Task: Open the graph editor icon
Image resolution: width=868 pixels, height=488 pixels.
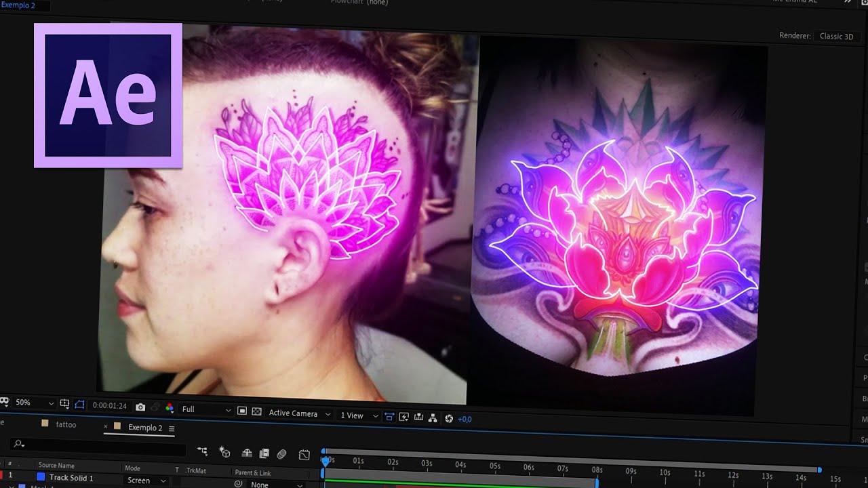Action: tap(304, 455)
